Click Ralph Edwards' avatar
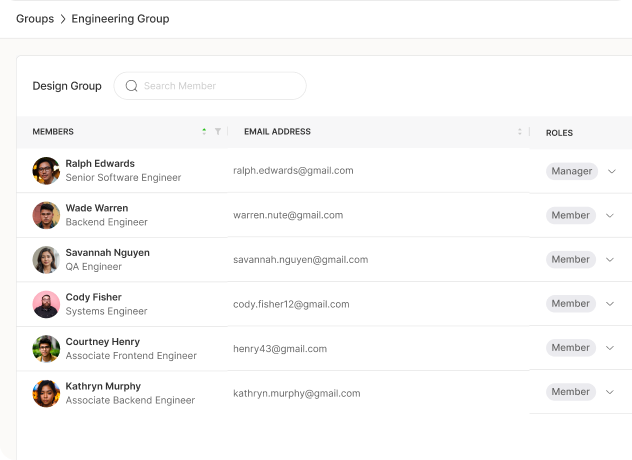 coord(46,171)
